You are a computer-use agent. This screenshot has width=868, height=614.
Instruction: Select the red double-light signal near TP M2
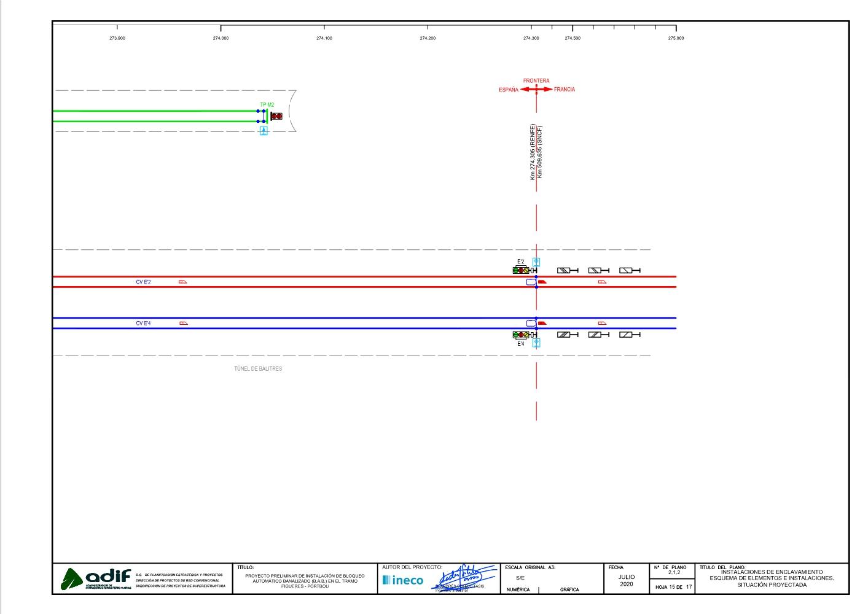point(276,116)
